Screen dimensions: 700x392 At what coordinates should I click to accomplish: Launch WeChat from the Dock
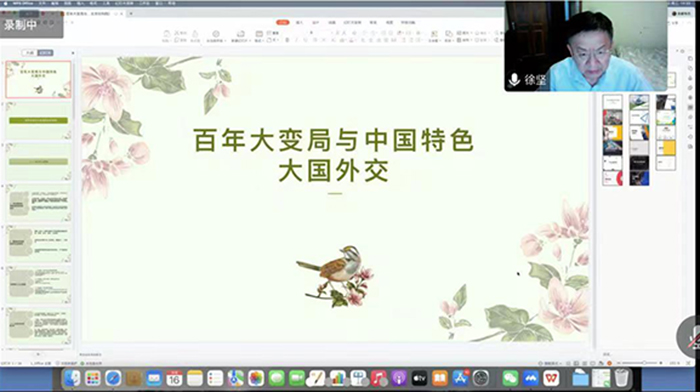point(510,379)
